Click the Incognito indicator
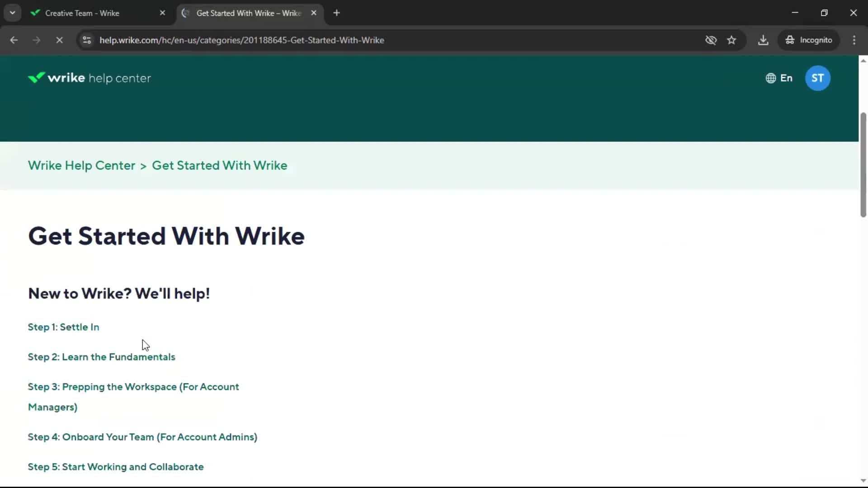This screenshot has width=868, height=488. coord(808,40)
